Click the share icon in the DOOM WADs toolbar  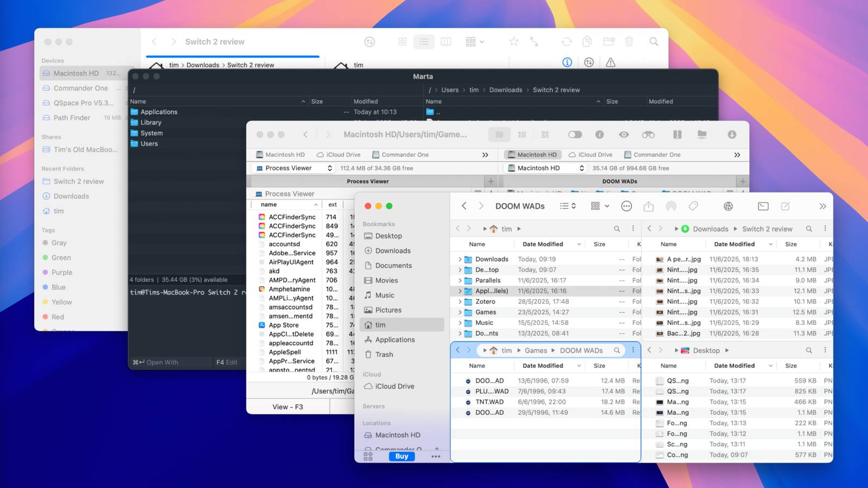pyautogui.click(x=648, y=206)
